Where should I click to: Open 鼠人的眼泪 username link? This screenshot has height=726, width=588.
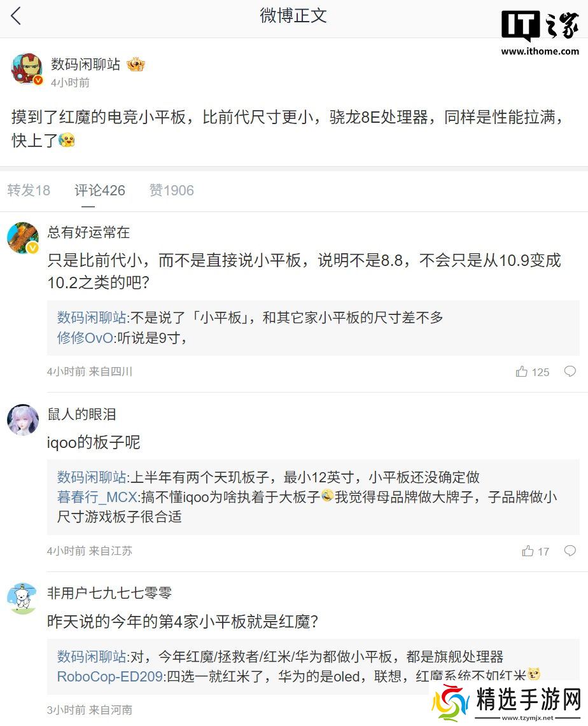click(x=81, y=414)
